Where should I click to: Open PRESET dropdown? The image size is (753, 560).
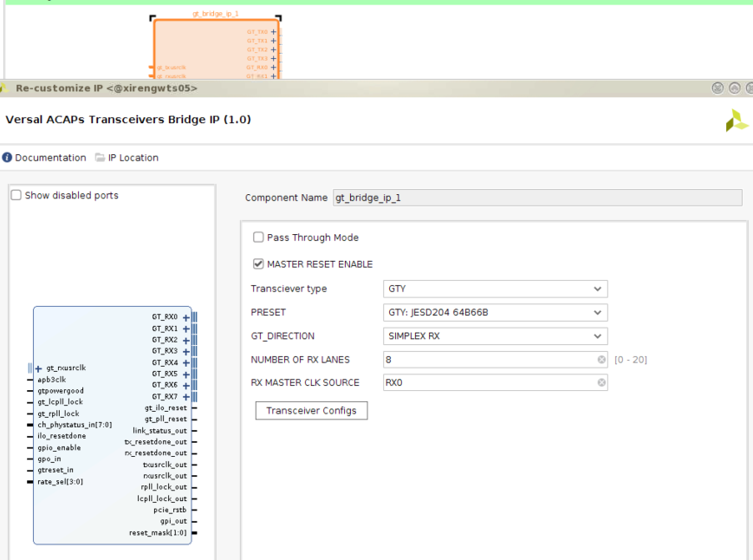[x=495, y=313]
